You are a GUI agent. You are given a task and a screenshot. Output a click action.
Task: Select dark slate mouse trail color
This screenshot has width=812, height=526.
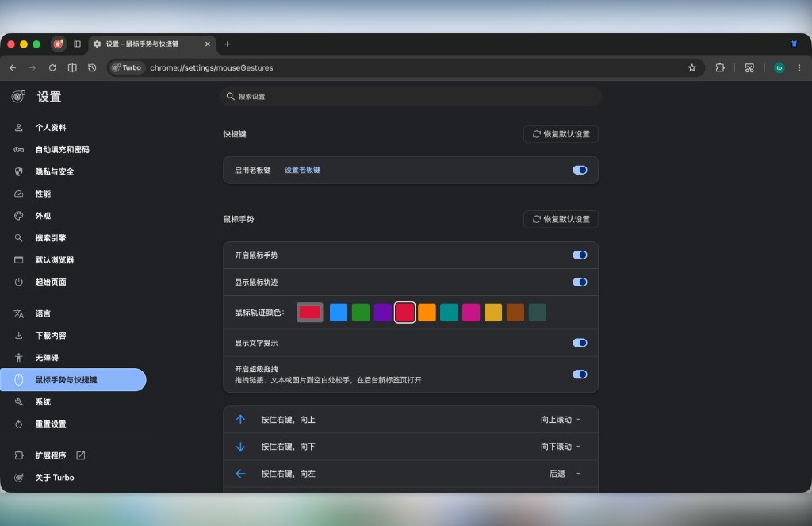pyautogui.click(x=538, y=313)
